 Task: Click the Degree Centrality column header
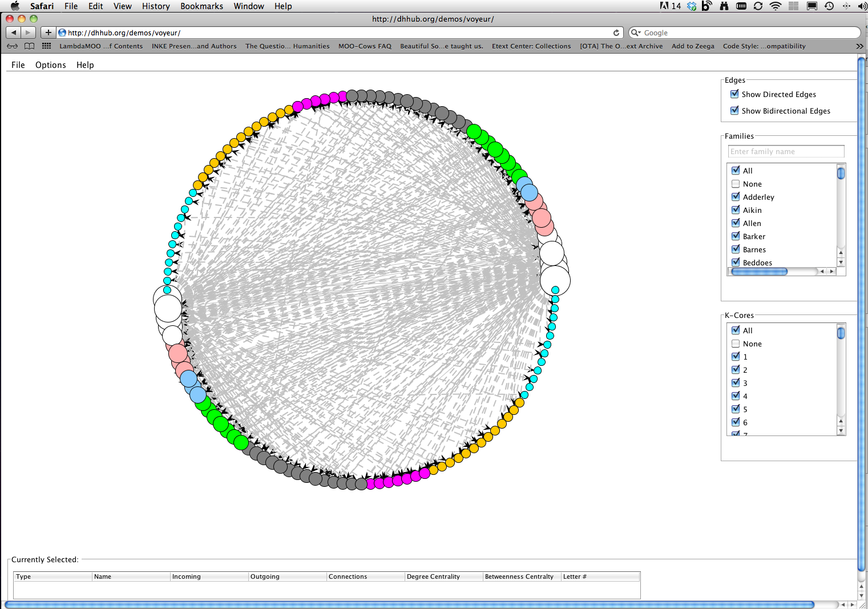(x=443, y=576)
